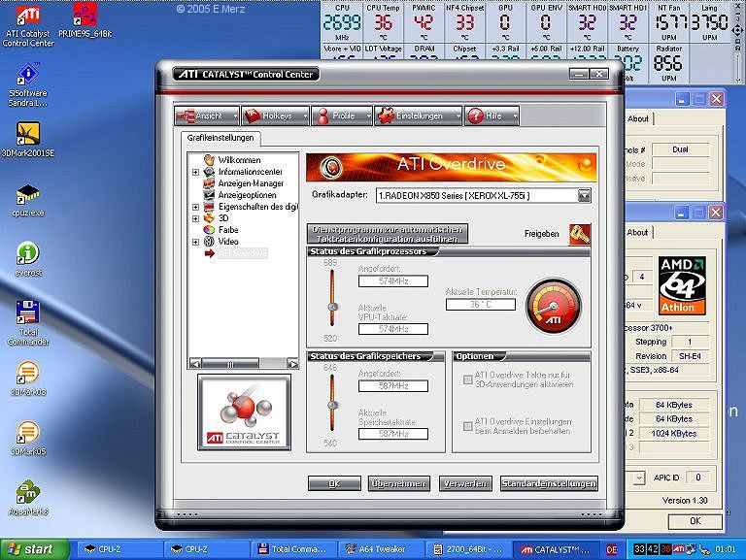Select the Grafikeinstellungen tab
The image size is (746, 560).
pos(220,138)
